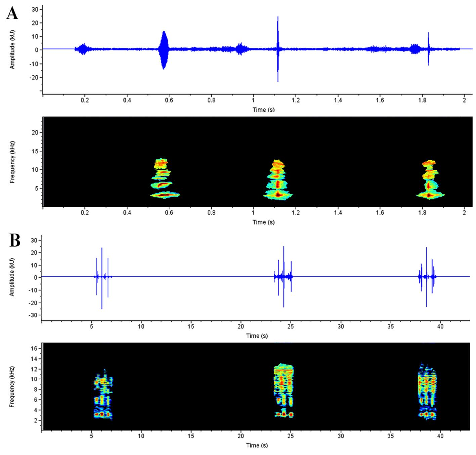Click "40" time tick under panel B spectrogram
This screenshot has height=455, width=476.
pos(440,436)
